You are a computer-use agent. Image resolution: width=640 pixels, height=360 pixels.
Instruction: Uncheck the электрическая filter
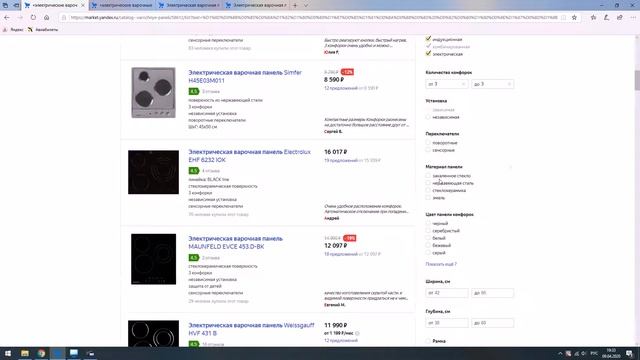428,53
